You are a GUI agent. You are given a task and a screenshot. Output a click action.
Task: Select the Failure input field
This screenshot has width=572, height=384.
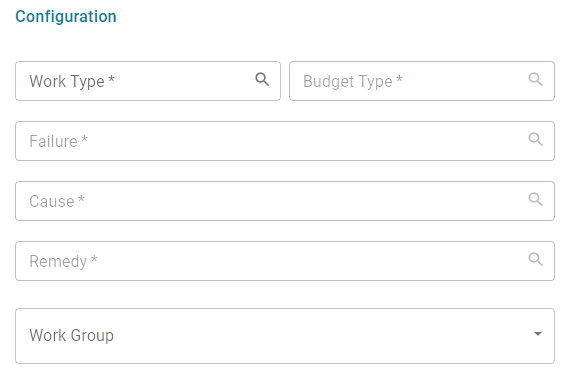click(x=285, y=141)
